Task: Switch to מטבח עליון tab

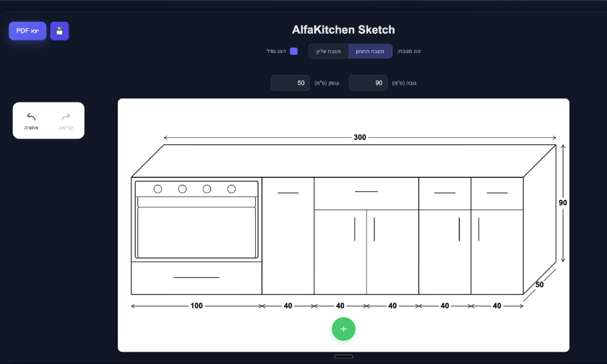Action: tap(329, 51)
